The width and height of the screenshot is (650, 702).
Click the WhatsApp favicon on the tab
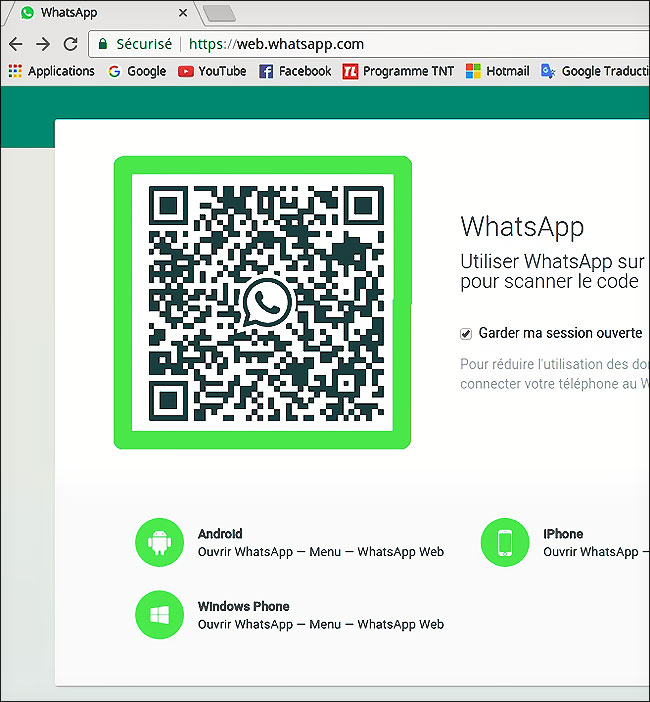point(27,13)
